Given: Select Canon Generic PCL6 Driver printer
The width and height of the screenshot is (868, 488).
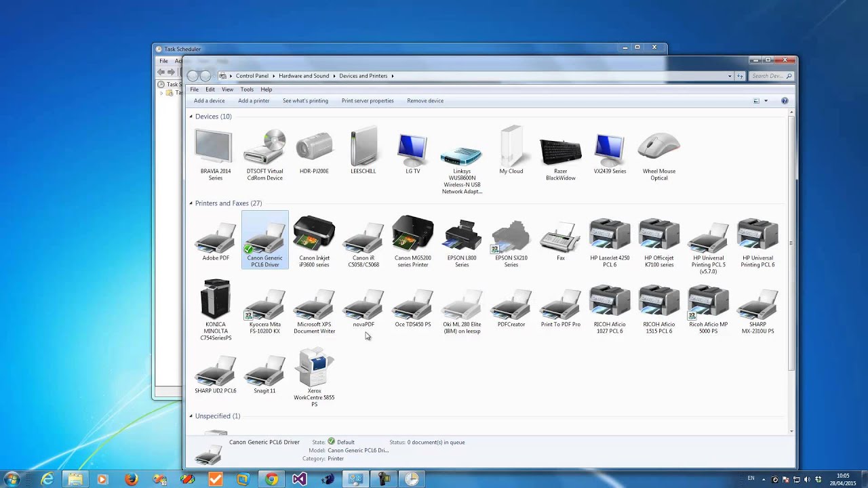Looking at the screenshot, I should point(264,240).
